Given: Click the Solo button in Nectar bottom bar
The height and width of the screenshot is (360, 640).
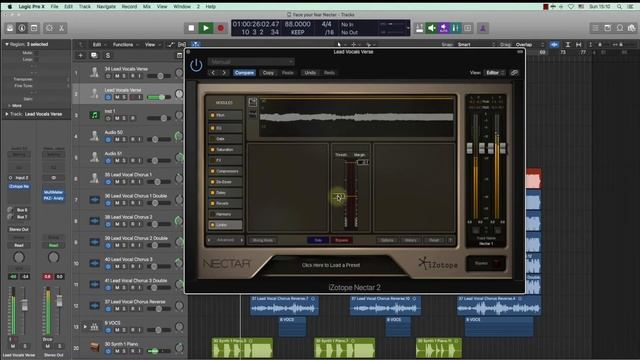Looking at the screenshot, I should click(x=318, y=240).
